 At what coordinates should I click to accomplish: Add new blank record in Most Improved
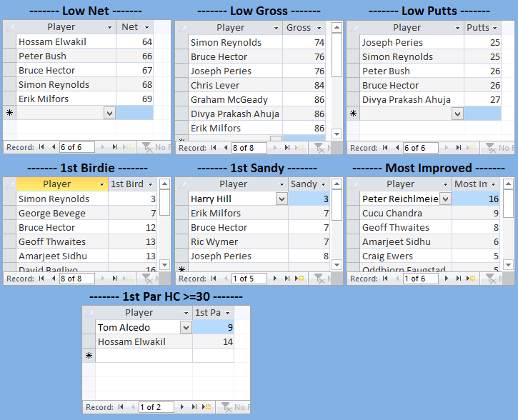pyautogui.click(x=471, y=279)
